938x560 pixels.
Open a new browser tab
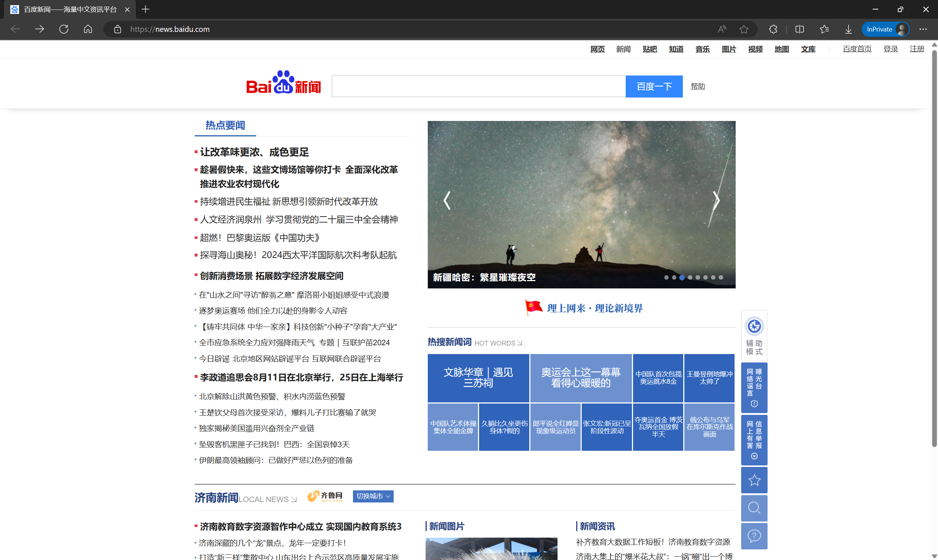coord(145,9)
